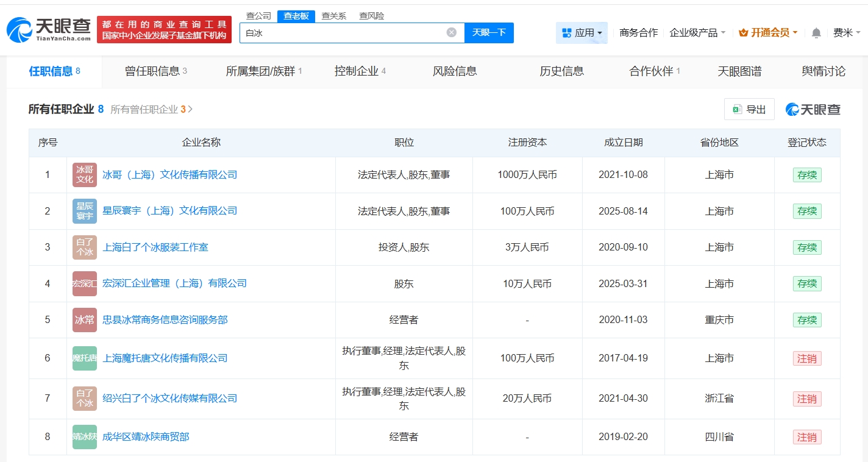868x462 pixels.
Task: Open the 魔托唐 company logo
Action: pos(85,358)
